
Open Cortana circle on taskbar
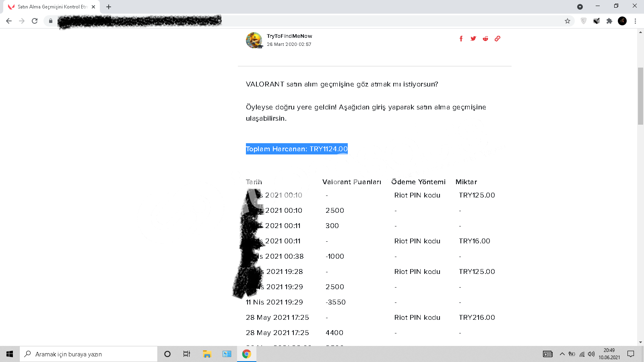pos(167,354)
